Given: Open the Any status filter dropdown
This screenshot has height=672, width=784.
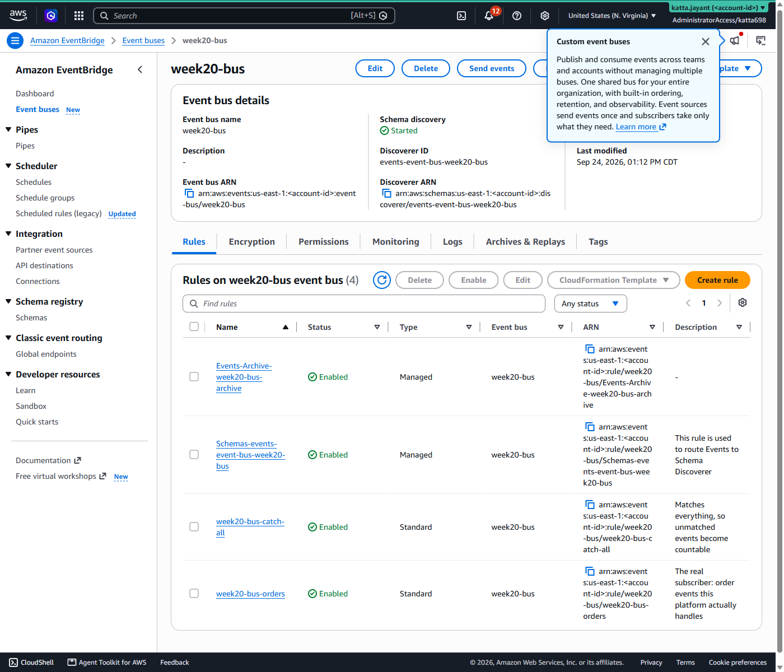Looking at the screenshot, I should pos(590,304).
